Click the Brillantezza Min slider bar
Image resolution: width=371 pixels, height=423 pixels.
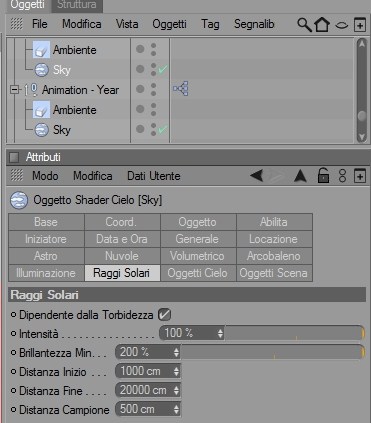(x=273, y=352)
